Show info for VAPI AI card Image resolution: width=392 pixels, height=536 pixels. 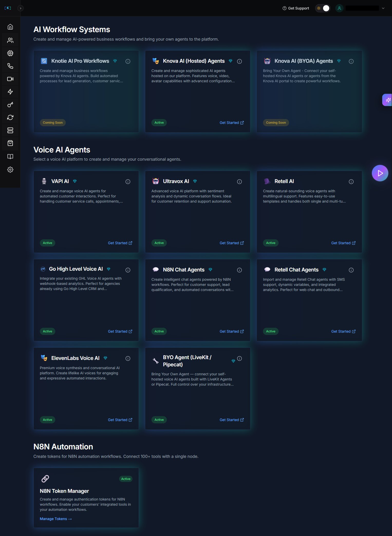click(x=128, y=182)
